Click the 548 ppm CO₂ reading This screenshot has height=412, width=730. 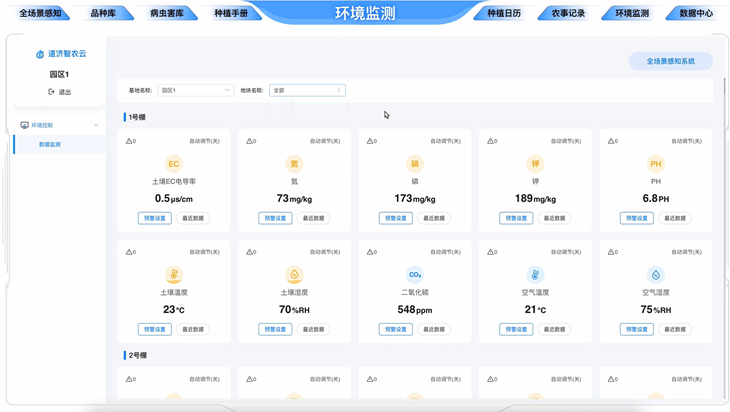pyautogui.click(x=415, y=310)
